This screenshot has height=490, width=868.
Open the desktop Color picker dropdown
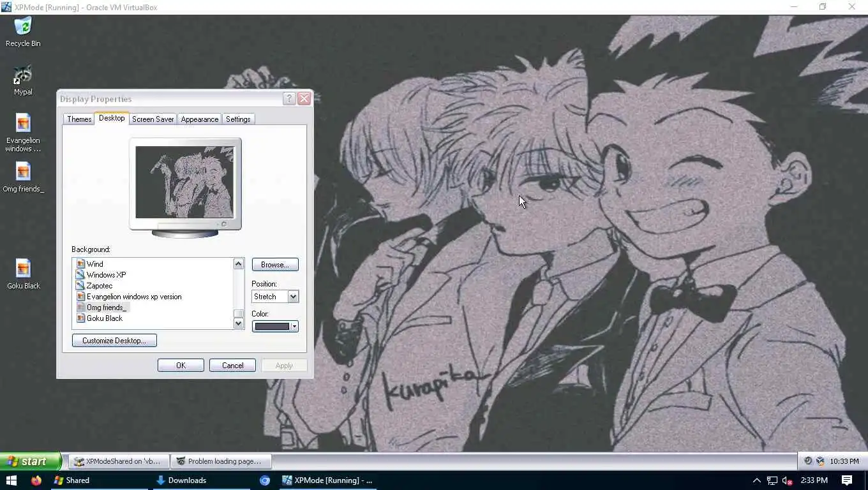[275, 326]
